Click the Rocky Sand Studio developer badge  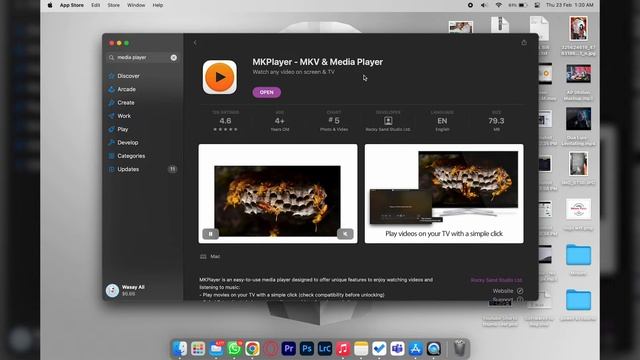click(x=388, y=121)
